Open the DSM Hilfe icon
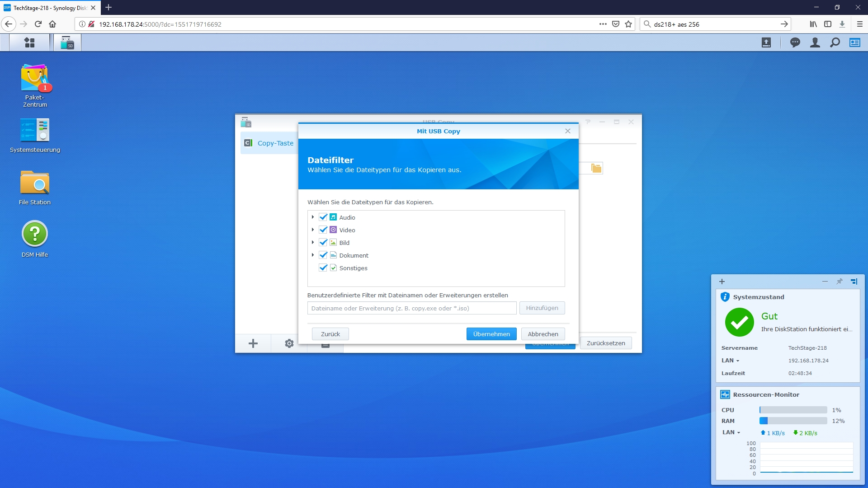The height and width of the screenshot is (488, 868). click(34, 234)
